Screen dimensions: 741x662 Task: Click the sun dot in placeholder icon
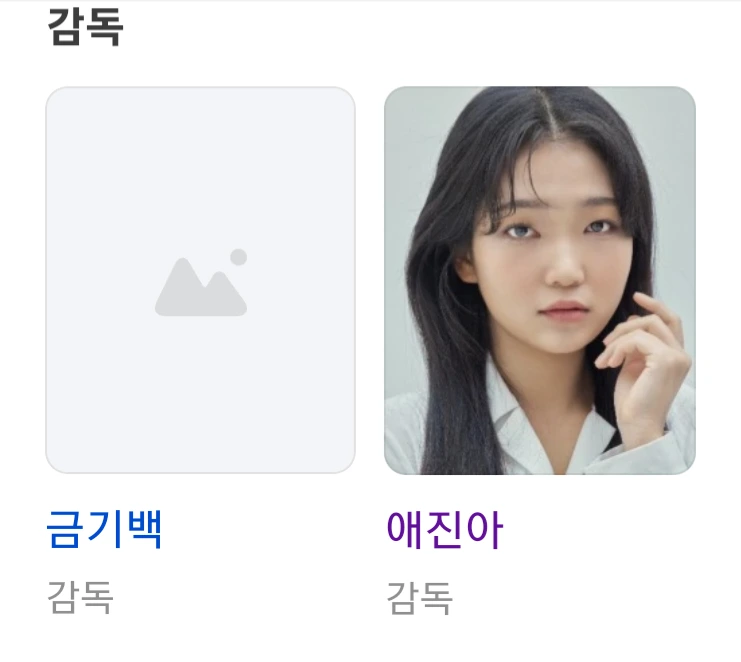[239, 257]
